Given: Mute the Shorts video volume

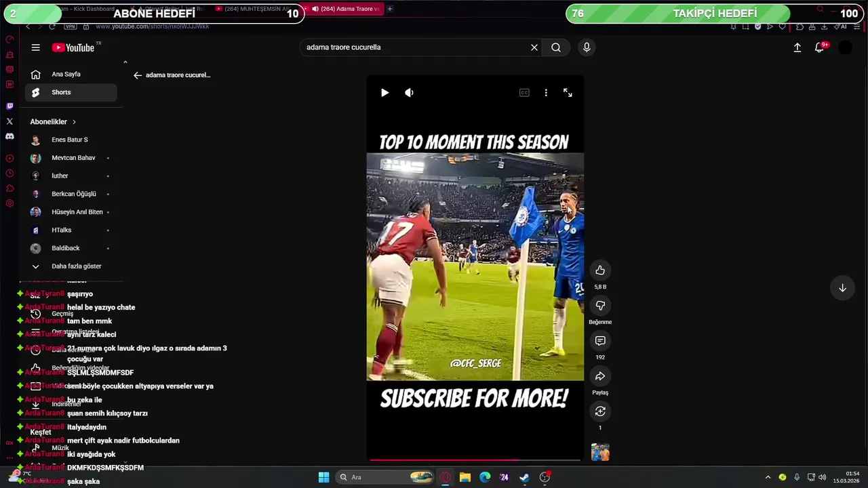Looking at the screenshot, I should [409, 93].
